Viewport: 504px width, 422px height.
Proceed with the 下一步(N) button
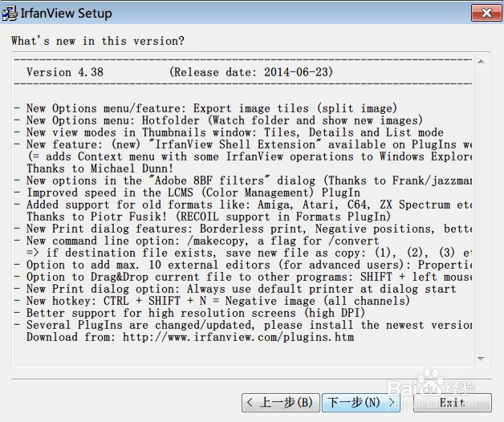361,403
